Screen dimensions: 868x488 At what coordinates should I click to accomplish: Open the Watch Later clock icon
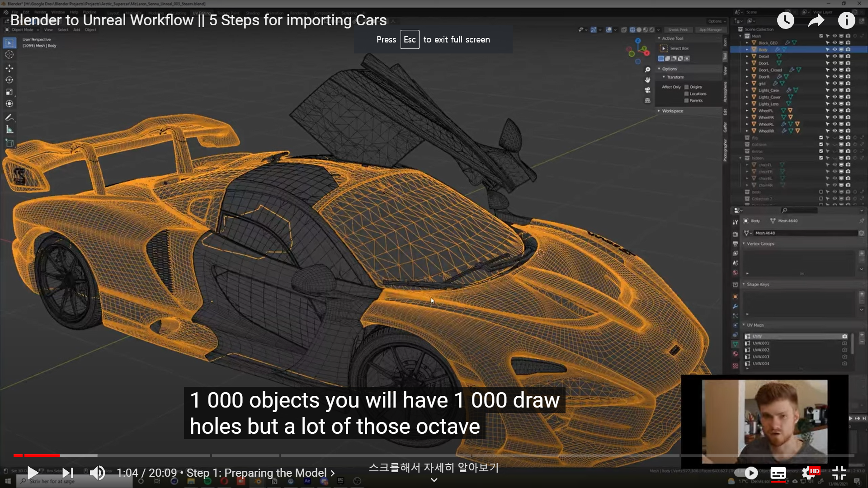tap(785, 20)
